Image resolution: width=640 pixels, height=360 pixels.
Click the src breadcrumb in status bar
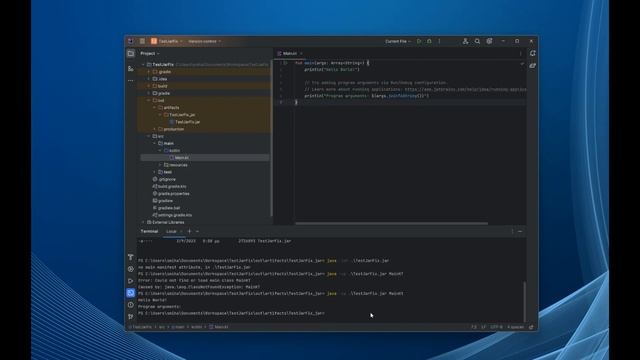[x=162, y=327]
